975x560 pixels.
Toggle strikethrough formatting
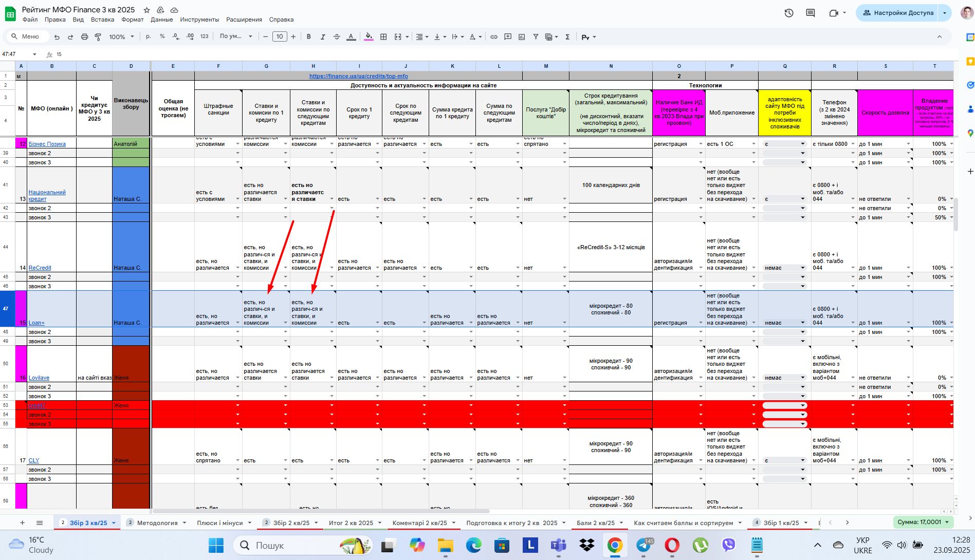(337, 37)
